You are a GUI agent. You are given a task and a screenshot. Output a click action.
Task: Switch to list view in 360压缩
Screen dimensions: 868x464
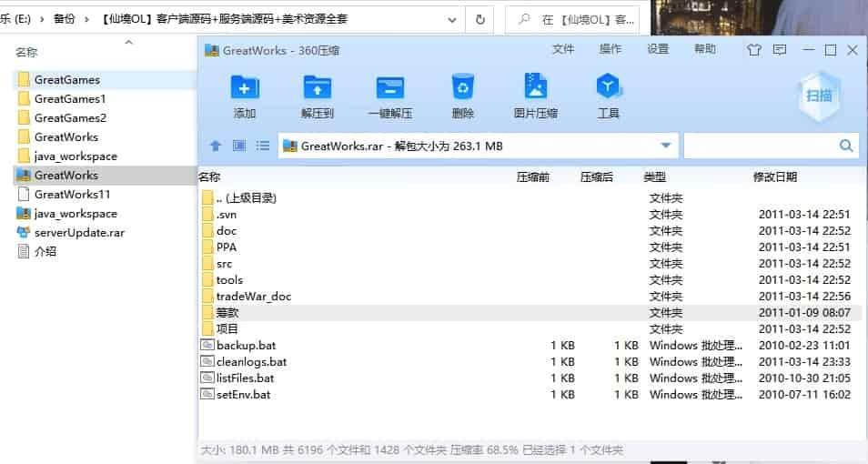tap(263, 146)
